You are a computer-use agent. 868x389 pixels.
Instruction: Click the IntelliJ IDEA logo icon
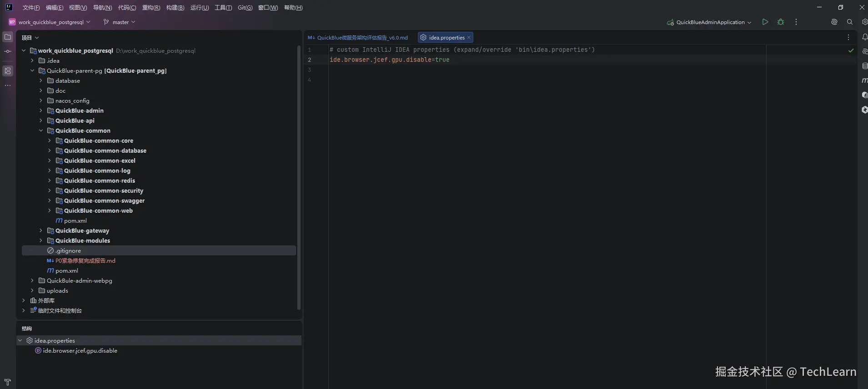9,7
